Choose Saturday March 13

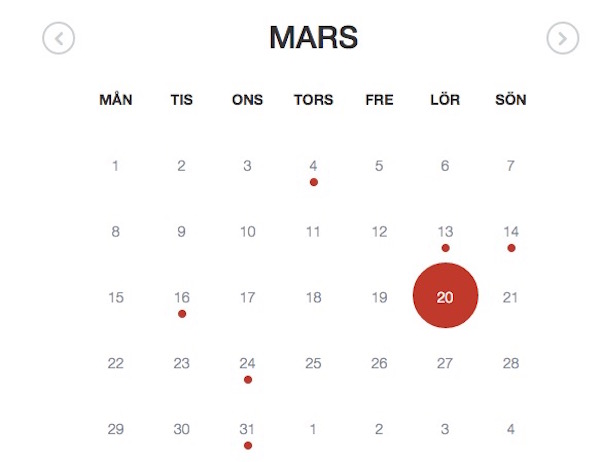coord(445,232)
